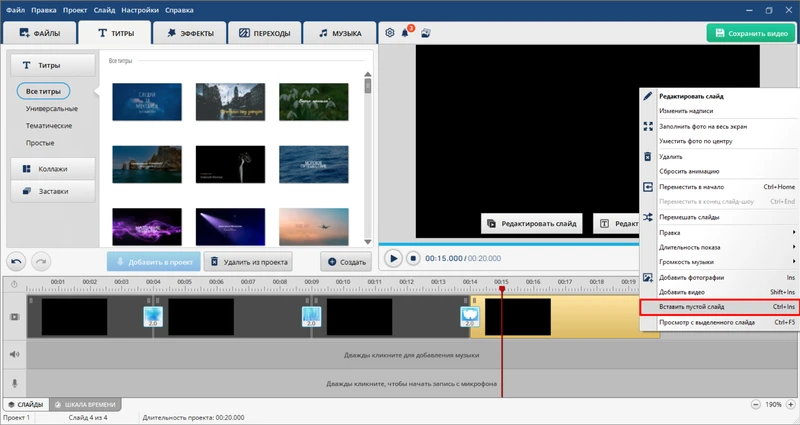Viewport: 800px width, 425px height.
Task: Click the clock icon at timeline start
Action: coord(14,284)
